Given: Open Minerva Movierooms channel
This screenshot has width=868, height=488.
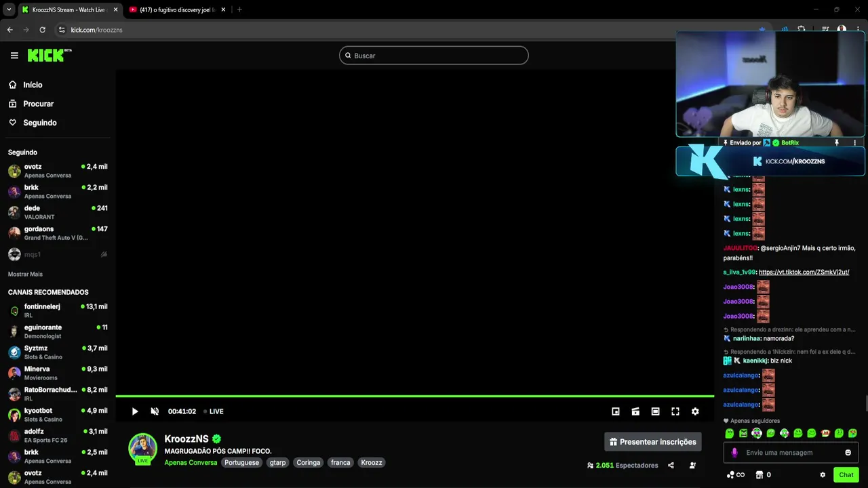Looking at the screenshot, I should point(58,373).
